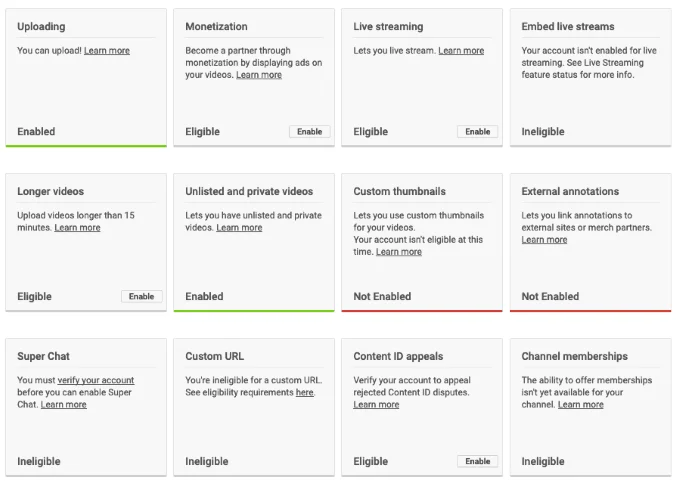
Task: Click the verify your account link
Action: coord(96,381)
